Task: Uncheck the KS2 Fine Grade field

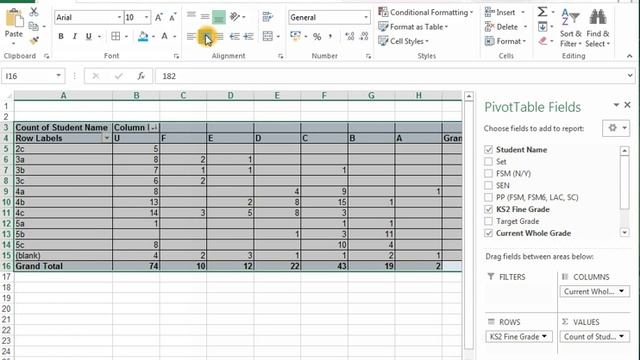Action: [488, 209]
